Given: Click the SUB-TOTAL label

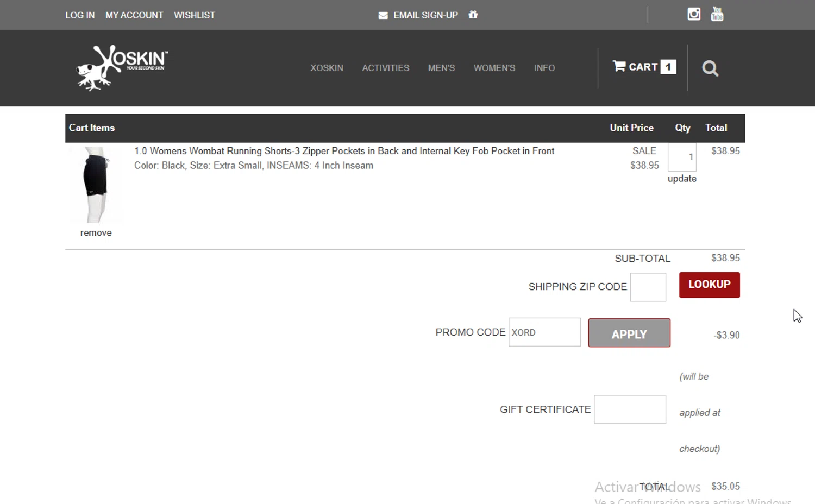Looking at the screenshot, I should tap(642, 259).
